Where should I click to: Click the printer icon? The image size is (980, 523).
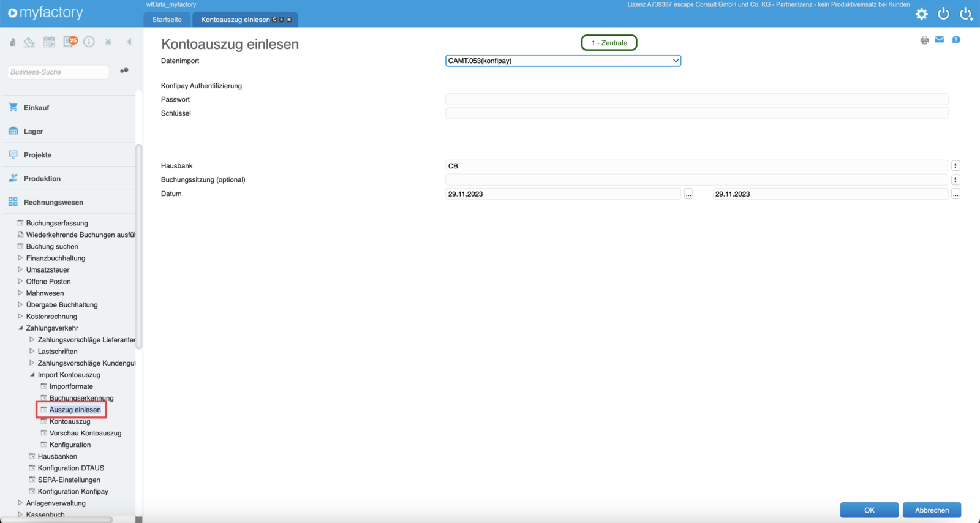click(x=924, y=40)
